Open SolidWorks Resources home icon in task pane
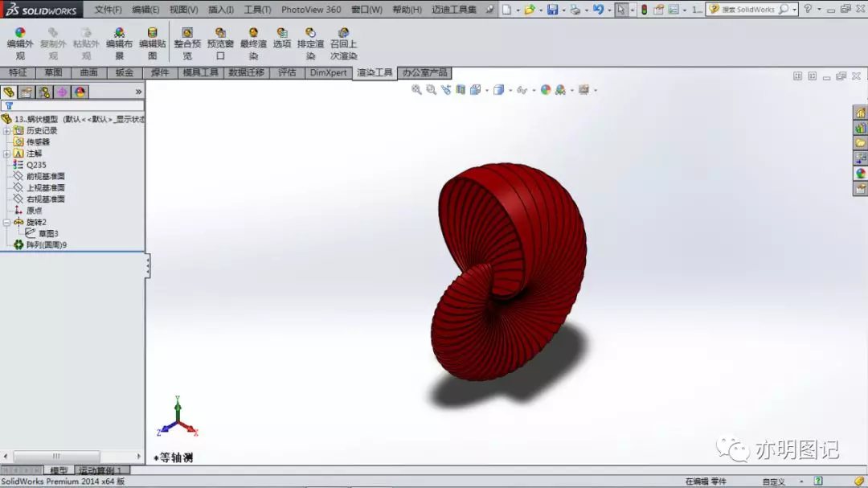Image resolution: width=868 pixels, height=488 pixels. (860, 113)
